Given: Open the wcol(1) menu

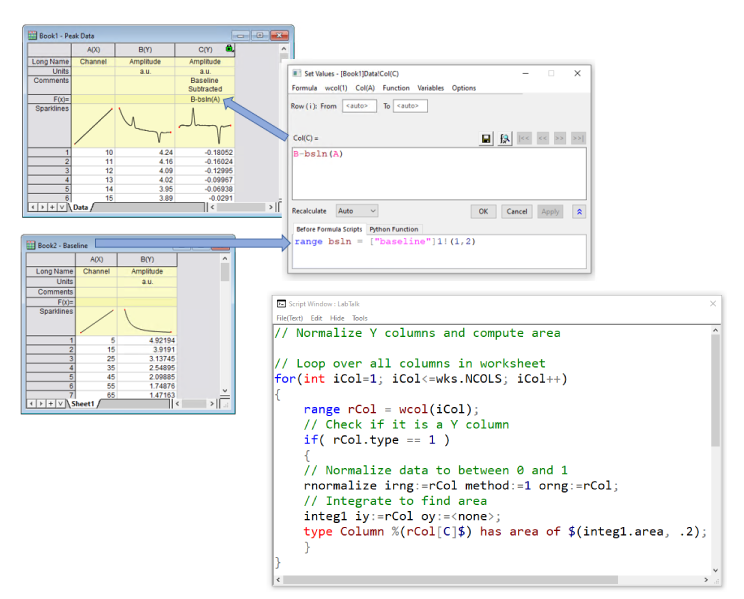Looking at the screenshot, I should click(336, 88).
